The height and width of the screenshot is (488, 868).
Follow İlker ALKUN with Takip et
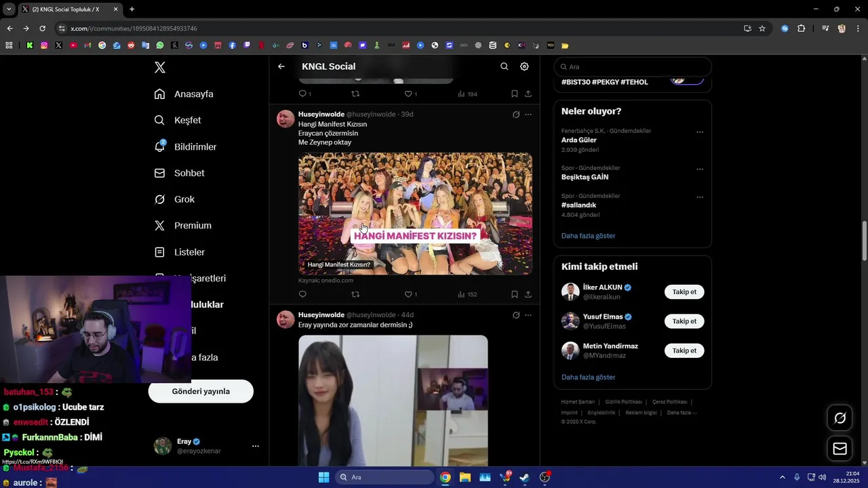pos(684,292)
